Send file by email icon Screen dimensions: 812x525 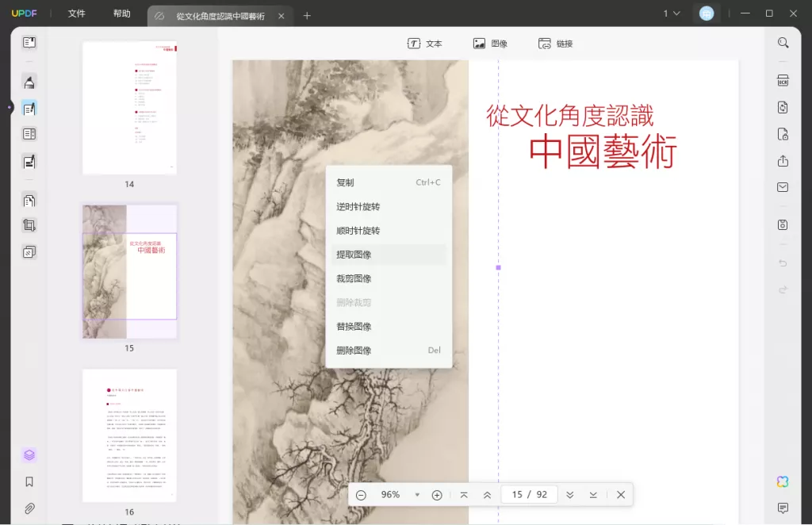pyautogui.click(x=783, y=187)
